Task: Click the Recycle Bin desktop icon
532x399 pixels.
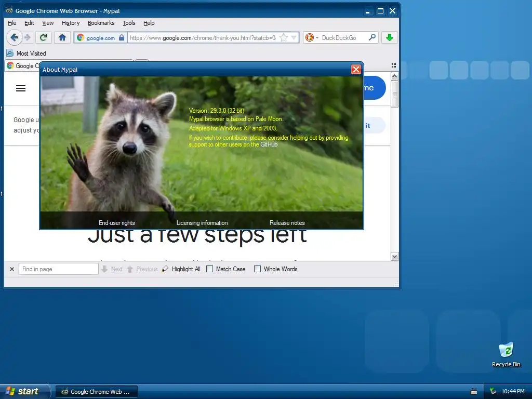Action: [x=506, y=354]
